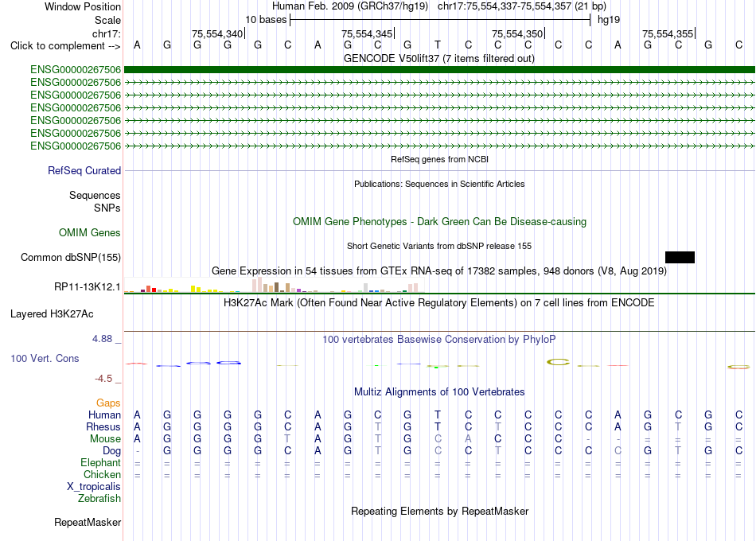Select the X_tropicalis alignment row label
Viewport: 756px width, 541px height.
point(94,487)
